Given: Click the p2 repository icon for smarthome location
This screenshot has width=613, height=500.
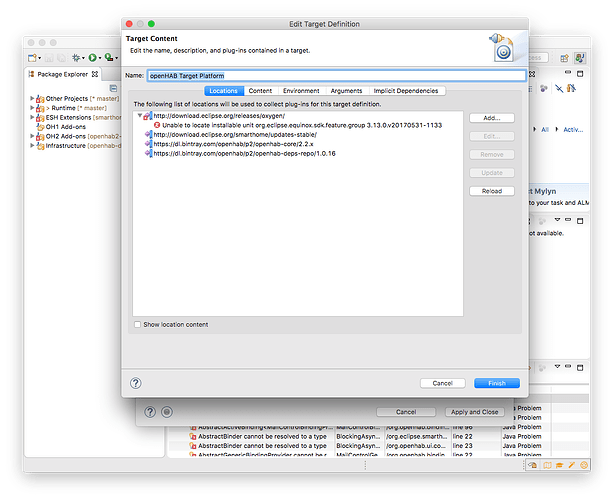Looking at the screenshot, I should pos(148,134).
